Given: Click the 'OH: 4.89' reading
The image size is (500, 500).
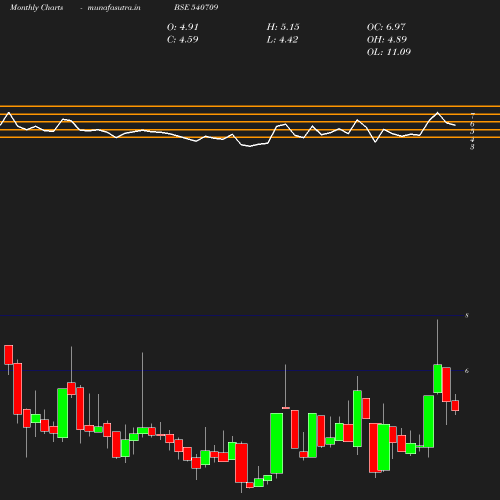Looking at the screenshot, I should click(387, 39).
